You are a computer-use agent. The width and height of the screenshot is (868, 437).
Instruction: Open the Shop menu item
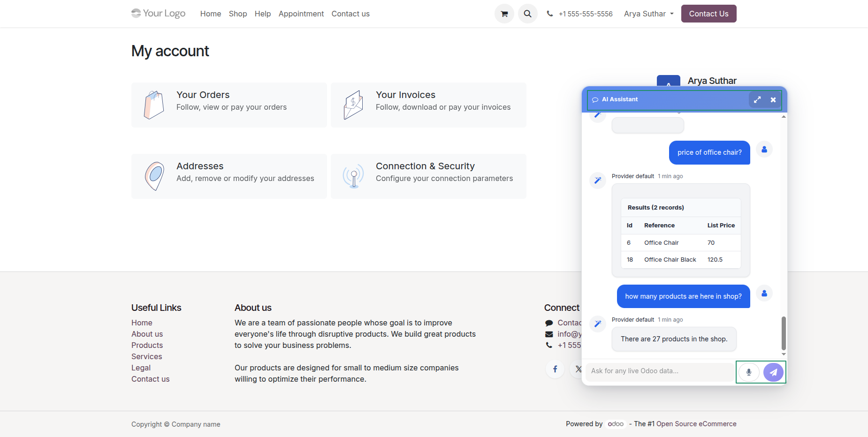[238, 14]
